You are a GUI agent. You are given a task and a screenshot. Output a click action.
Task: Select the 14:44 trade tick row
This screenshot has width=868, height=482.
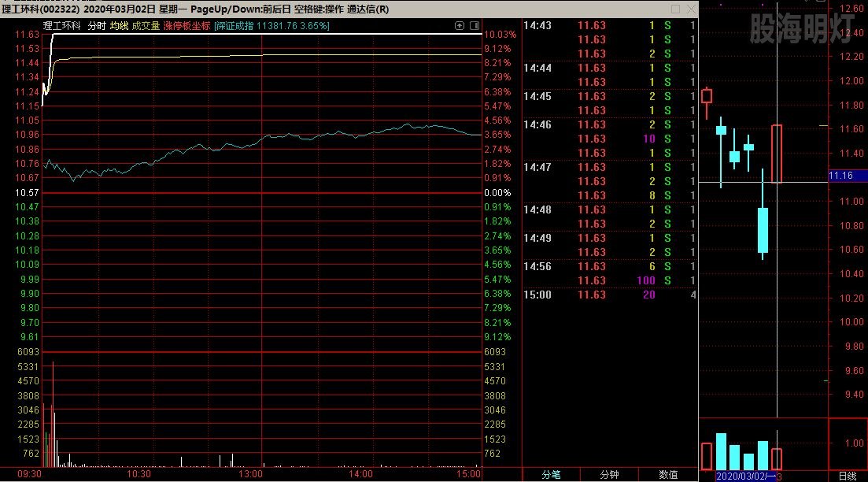pos(609,69)
